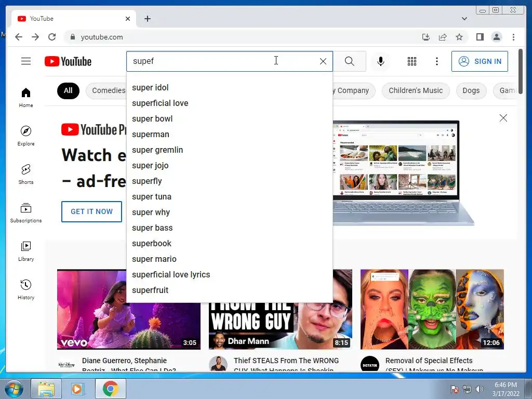Click the browser forward arrow

coord(35,37)
